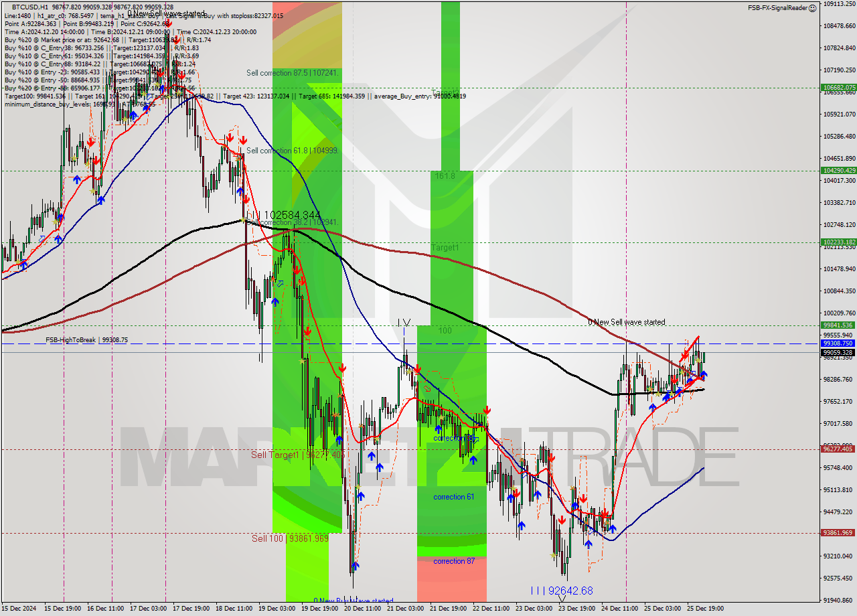Click the 0 New Sell wave started label near 99841
The width and height of the screenshot is (857, 616).
[x=627, y=322]
